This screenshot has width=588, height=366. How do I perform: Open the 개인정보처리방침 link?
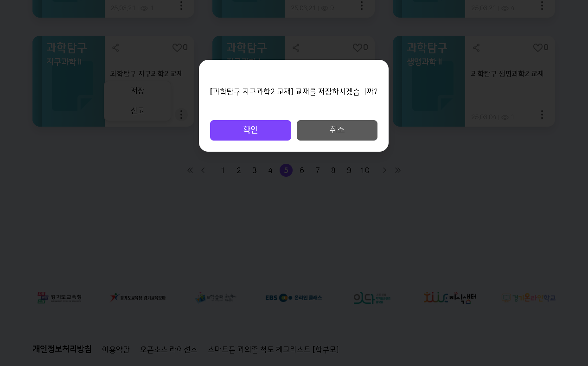(x=62, y=349)
